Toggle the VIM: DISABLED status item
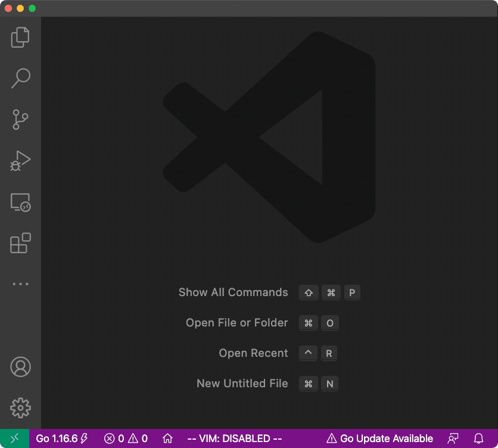This screenshot has height=448, width=498. [234, 438]
